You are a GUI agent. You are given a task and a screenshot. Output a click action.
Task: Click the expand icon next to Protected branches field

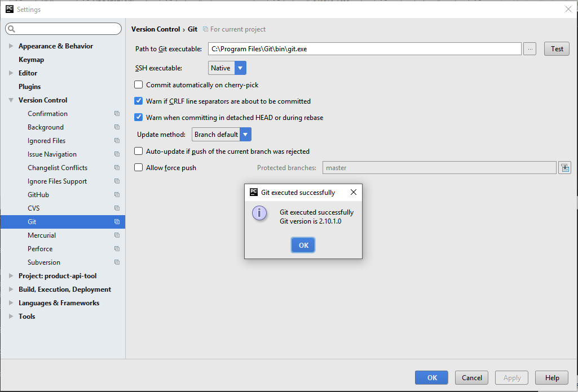pyautogui.click(x=564, y=168)
